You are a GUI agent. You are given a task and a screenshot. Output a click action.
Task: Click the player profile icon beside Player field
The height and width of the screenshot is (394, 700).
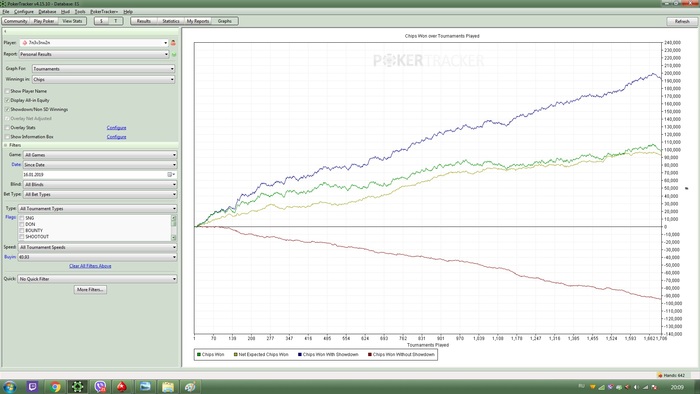tap(173, 43)
